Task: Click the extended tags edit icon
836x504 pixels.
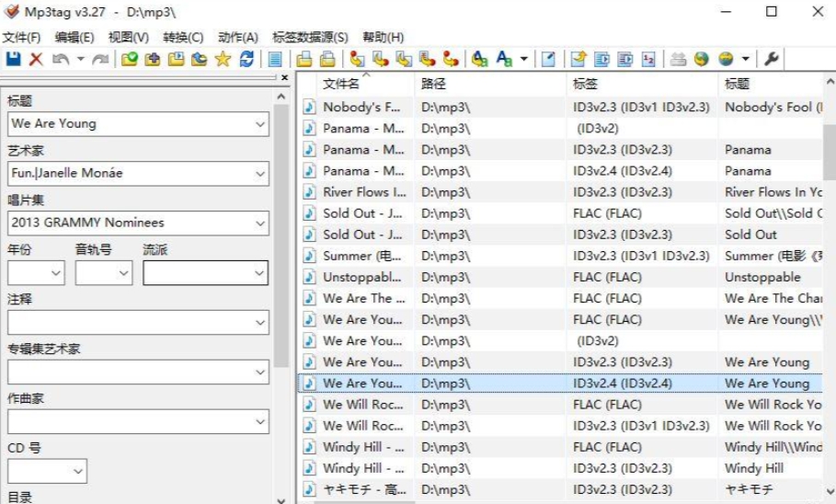Action: tap(548, 59)
